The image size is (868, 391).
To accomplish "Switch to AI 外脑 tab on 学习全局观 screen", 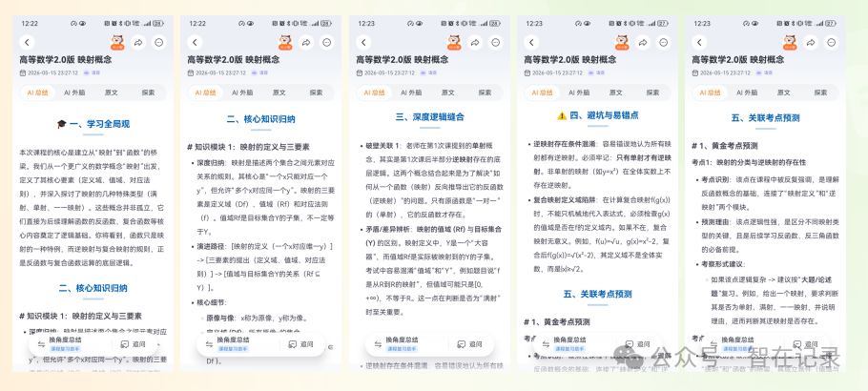I will pos(74,93).
